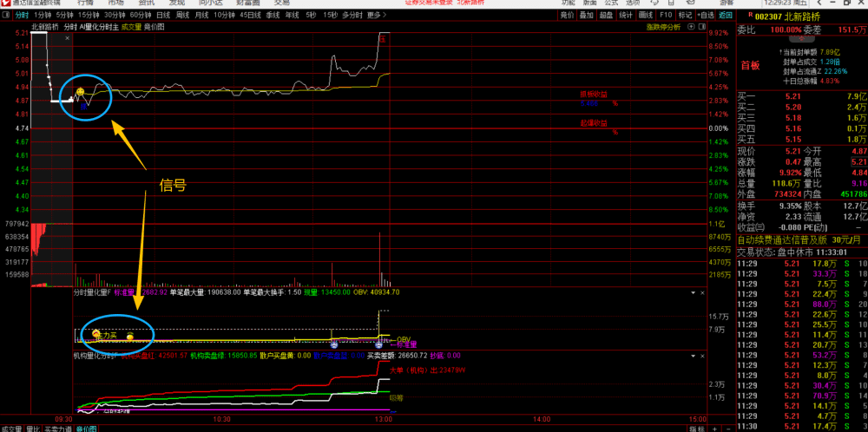This screenshot has height=432, width=868.
Task: Click the smiley signal marker on price chart
Action: [x=80, y=91]
